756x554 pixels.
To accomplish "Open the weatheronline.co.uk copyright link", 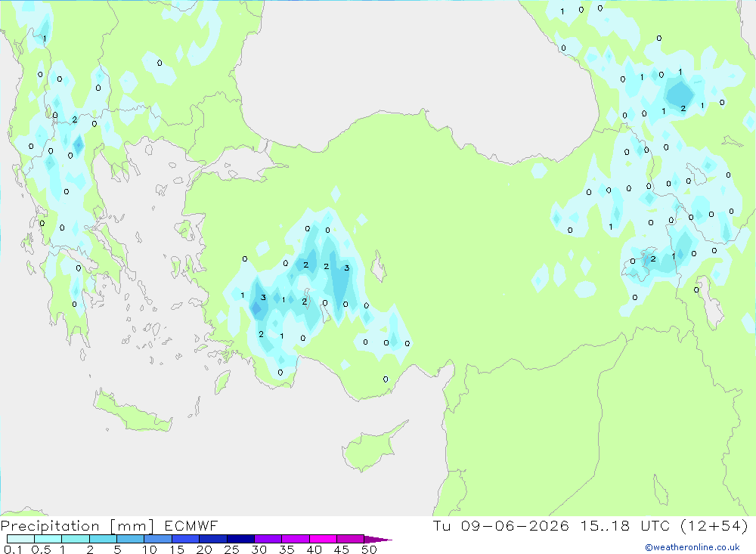I will point(692,547).
